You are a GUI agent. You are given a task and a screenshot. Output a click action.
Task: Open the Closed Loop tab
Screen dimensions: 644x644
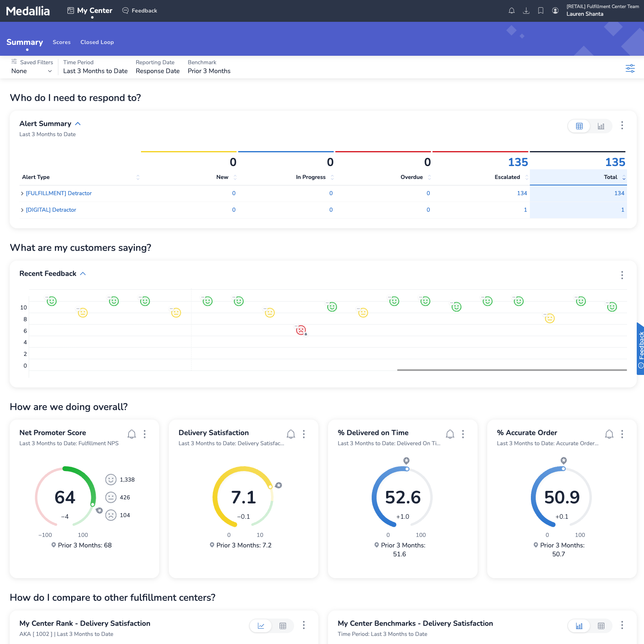(97, 42)
